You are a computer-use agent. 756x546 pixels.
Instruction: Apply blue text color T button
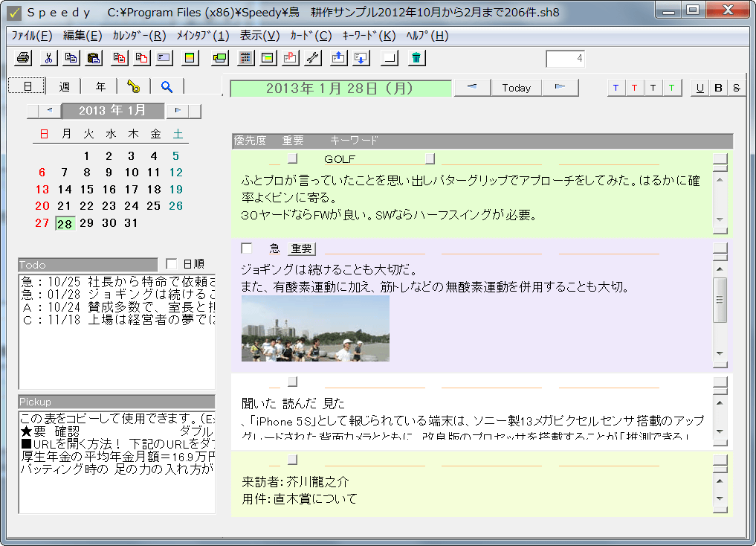(x=616, y=88)
